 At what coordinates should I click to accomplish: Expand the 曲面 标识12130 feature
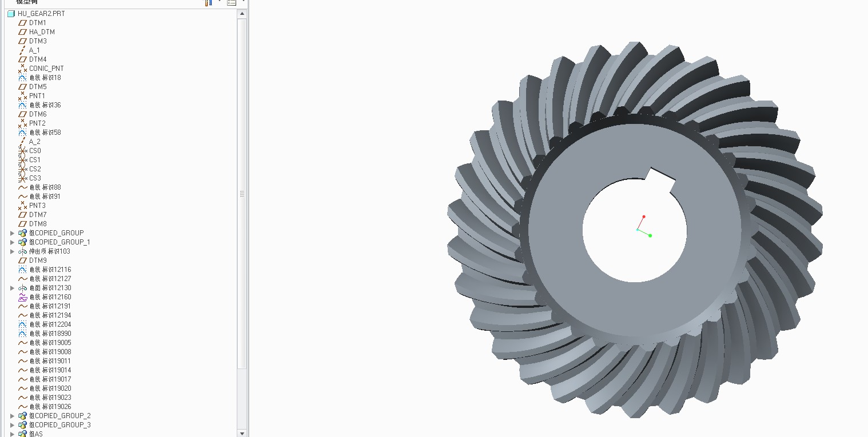13,288
